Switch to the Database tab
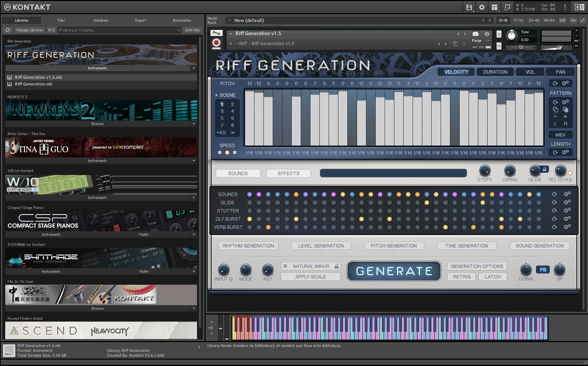This screenshot has height=366, width=588. pos(101,21)
